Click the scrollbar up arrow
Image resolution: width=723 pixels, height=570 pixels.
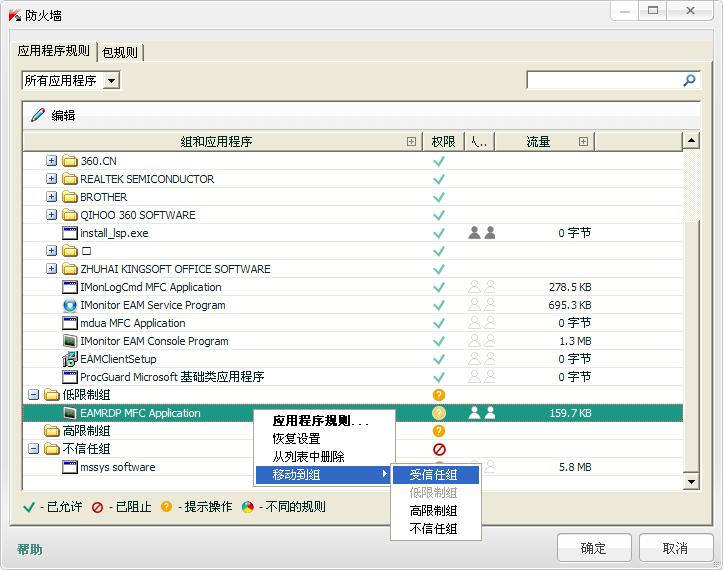[x=691, y=140]
